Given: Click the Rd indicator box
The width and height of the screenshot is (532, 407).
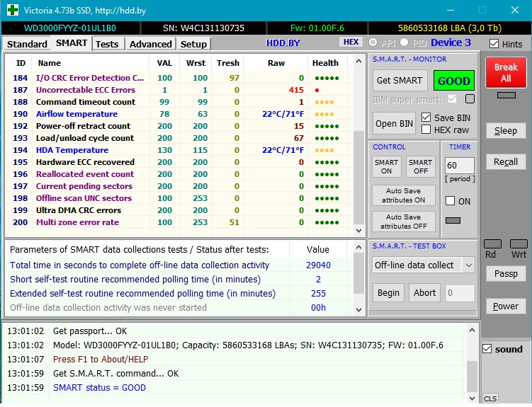Looking at the screenshot, I should click(x=492, y=243).
